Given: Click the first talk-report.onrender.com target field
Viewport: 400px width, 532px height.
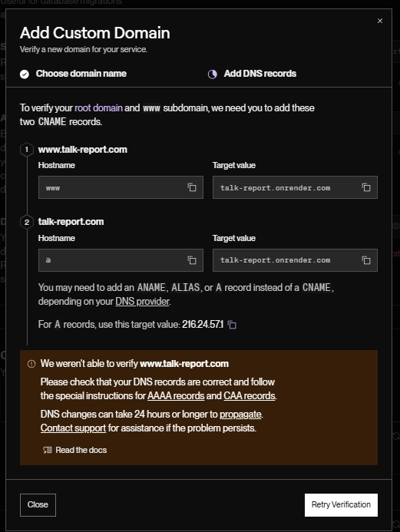Looking at the screenshot, I should pos(295,187).
